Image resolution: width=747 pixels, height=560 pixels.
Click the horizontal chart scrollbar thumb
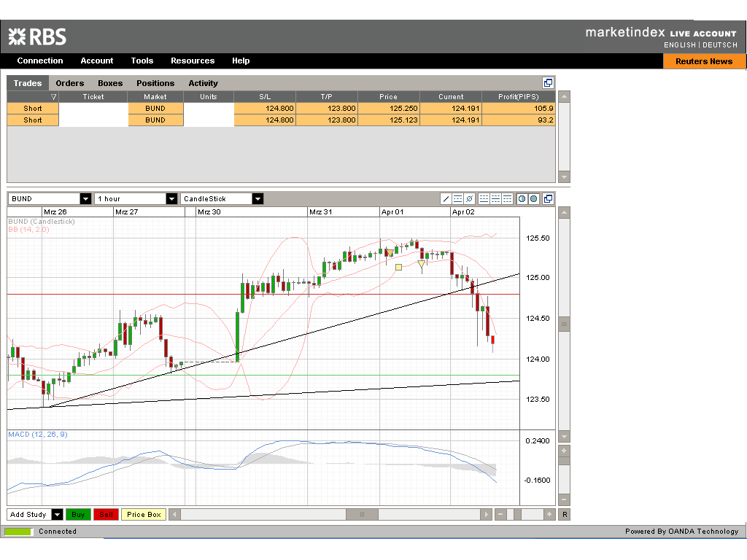point(362,515)
